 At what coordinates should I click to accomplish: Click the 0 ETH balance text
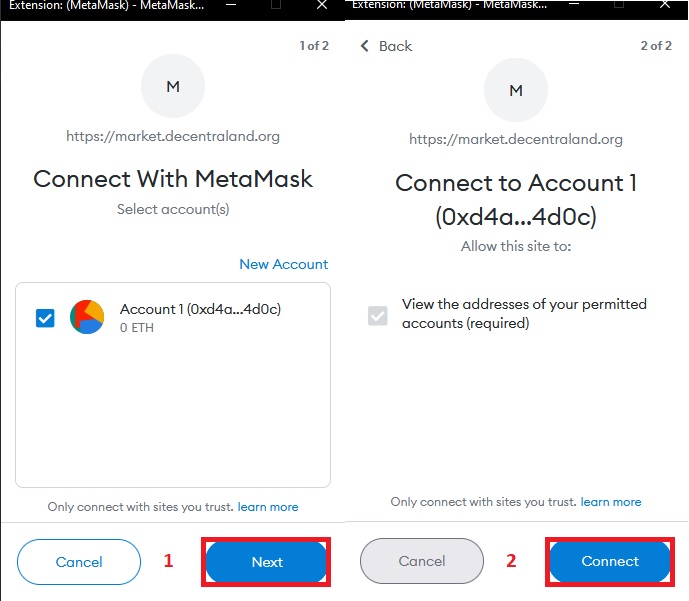pyautogui.click(x=137, y=328)
